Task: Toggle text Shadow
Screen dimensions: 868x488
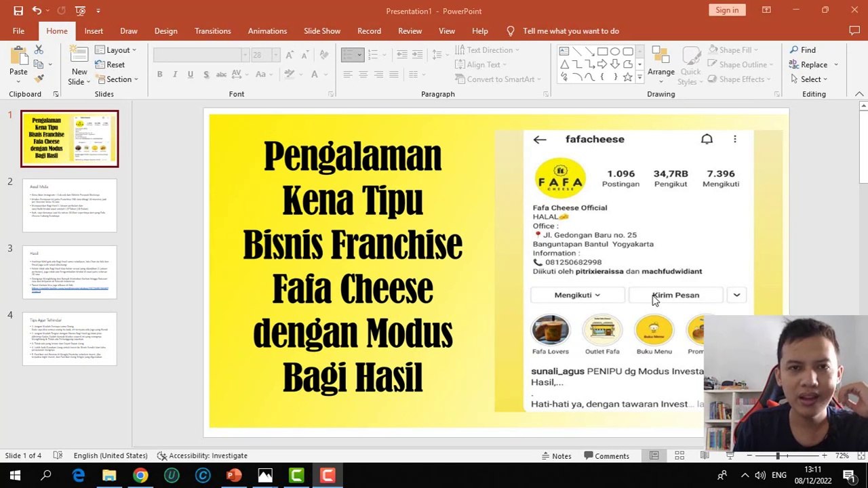Action: tap(205, 74)
